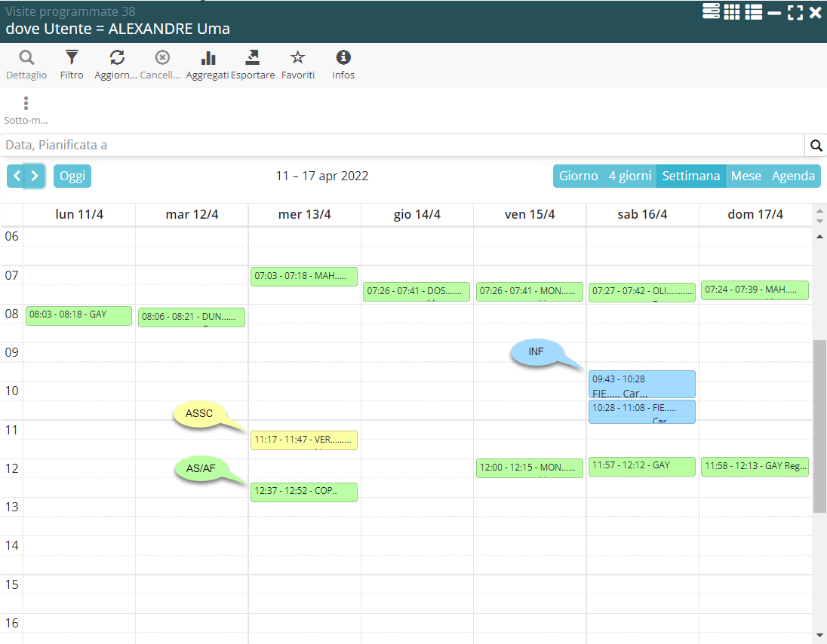This screenshot has height=644, width=827.
Task: Click the Oggi button
Action: pos(72,176)
